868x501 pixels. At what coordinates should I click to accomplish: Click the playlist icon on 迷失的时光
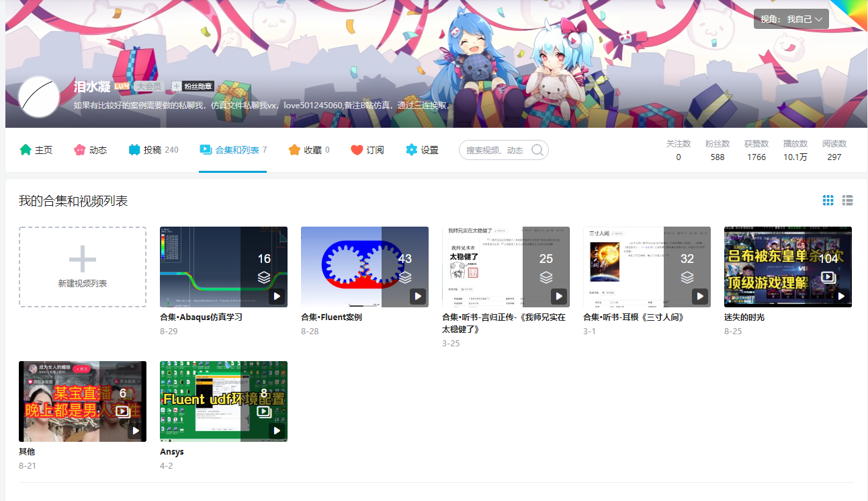click(x=828, y=277)
